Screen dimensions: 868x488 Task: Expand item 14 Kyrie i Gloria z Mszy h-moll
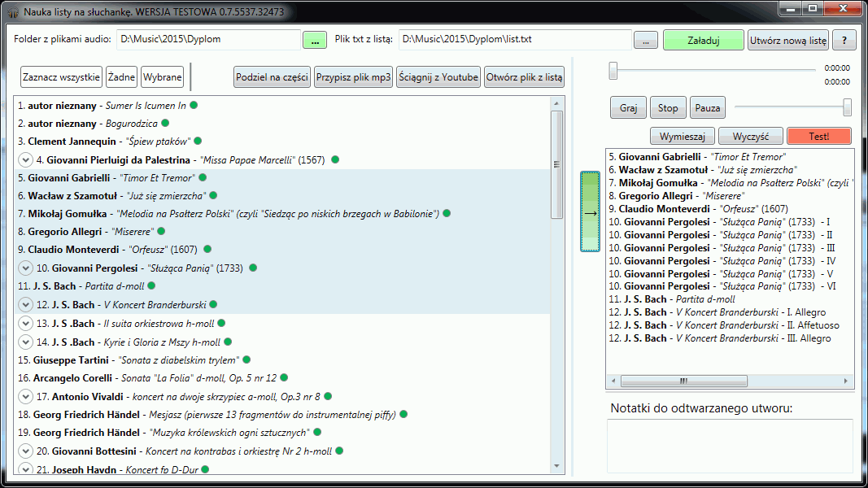(x=25, y=342)
